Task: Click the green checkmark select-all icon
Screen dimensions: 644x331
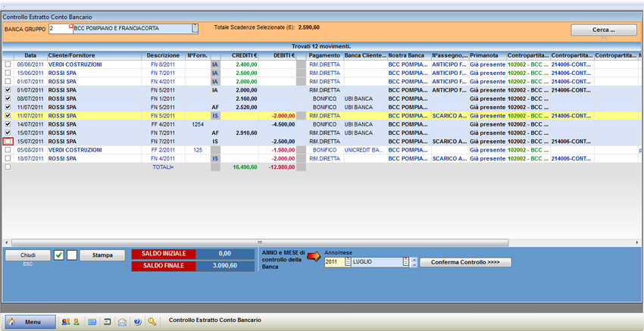Action: (59, 255)
